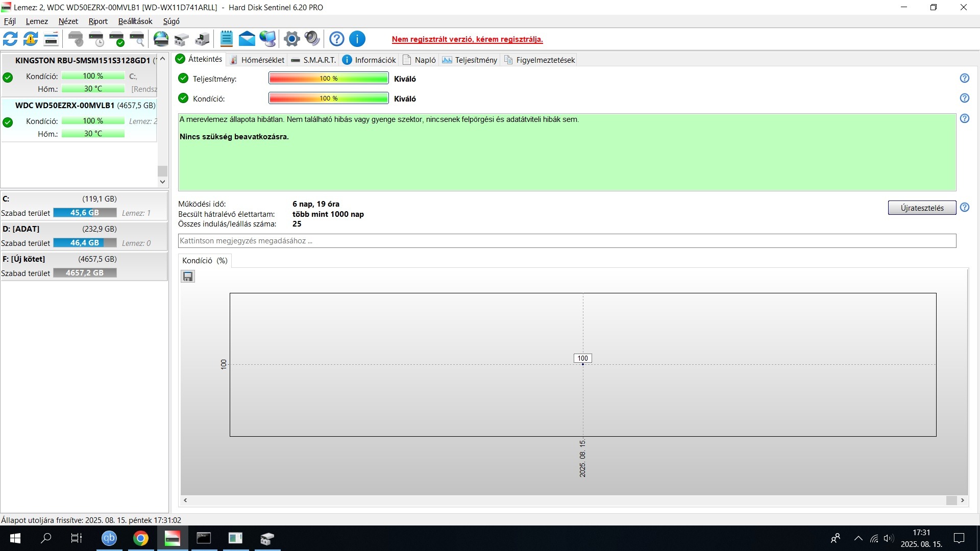Click the comment field Kattintson megjegyzés megadásához
The width and height of the screenshot is (980, 551).
(567, 241)
